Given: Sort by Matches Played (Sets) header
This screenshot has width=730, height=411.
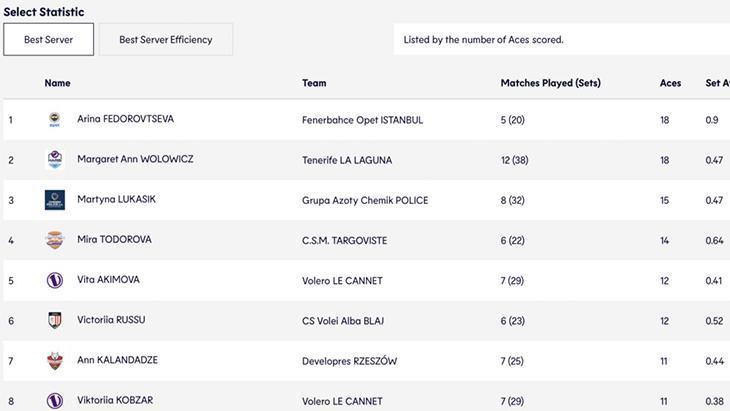Looking at the screenshot, I should [550, 83].
